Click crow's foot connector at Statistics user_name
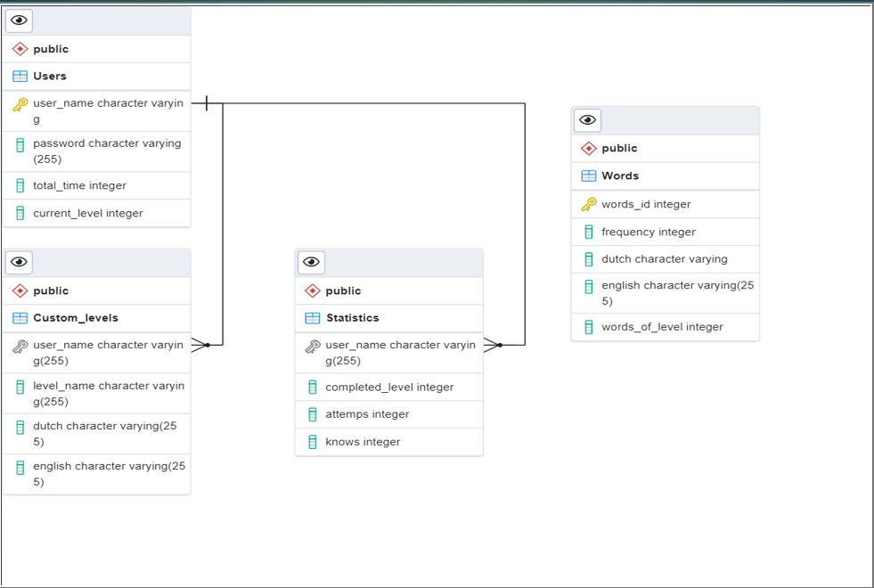 tap(494, 345)
